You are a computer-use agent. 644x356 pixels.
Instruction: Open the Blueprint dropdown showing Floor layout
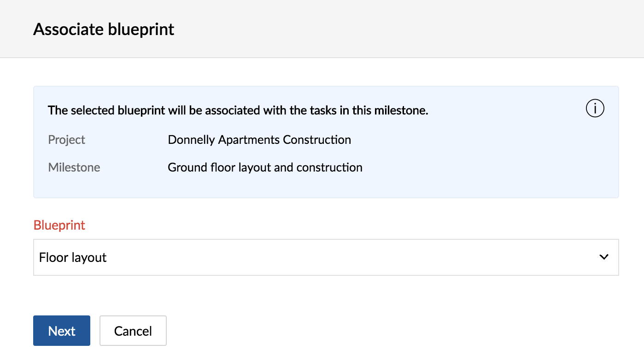click(326, 257)
